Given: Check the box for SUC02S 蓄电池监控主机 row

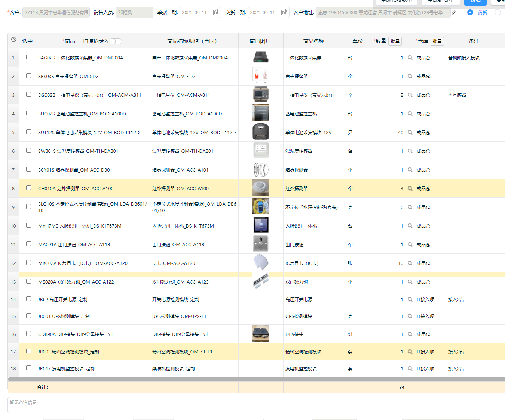Looking at the screenshot, I should [x=28, y=113].
